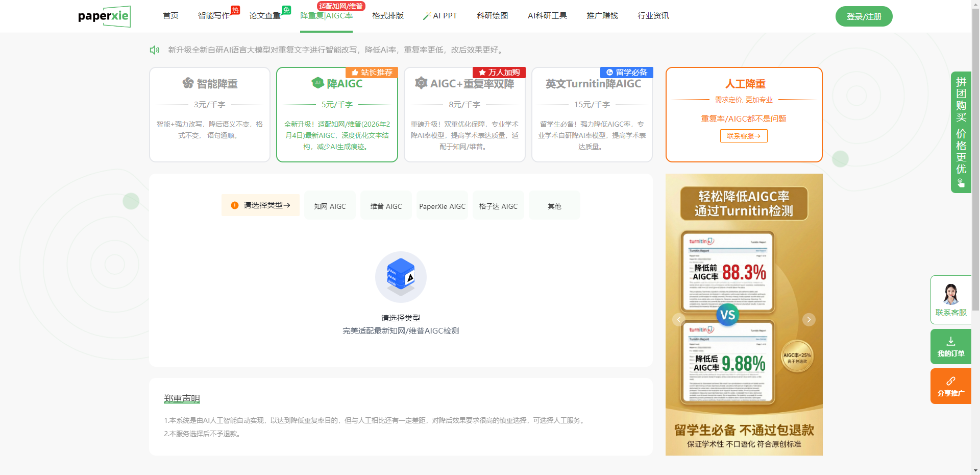Open the AI科研工具 nav item

pyautogui.click(x=547, y=16)
